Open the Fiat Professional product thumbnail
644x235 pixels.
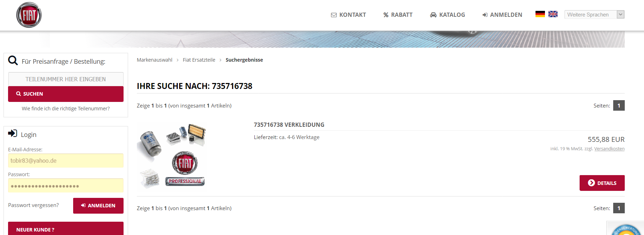point(171,156)
